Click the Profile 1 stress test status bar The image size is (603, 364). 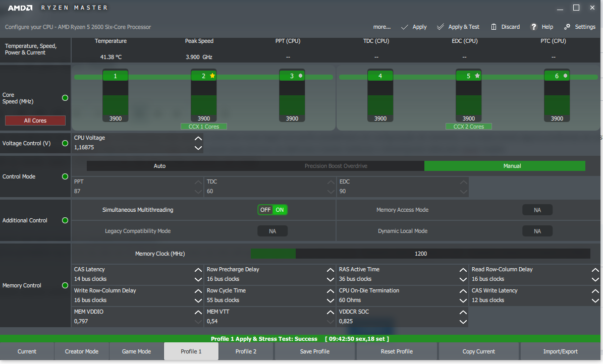pos(300,339)
